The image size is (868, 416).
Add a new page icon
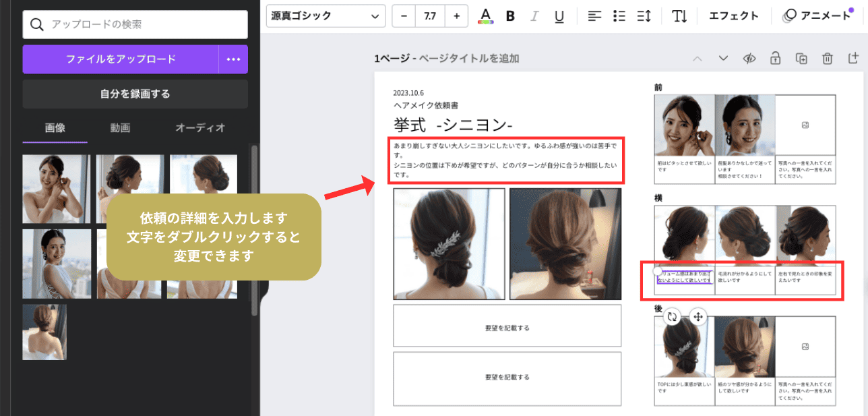(853, 59)
